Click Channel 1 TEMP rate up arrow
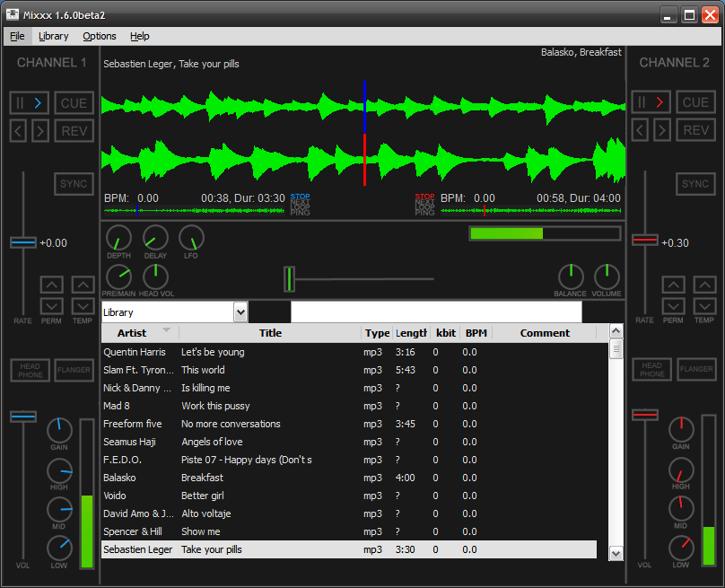The width and height of the screenshot is (725, 588). click(83, 285)
